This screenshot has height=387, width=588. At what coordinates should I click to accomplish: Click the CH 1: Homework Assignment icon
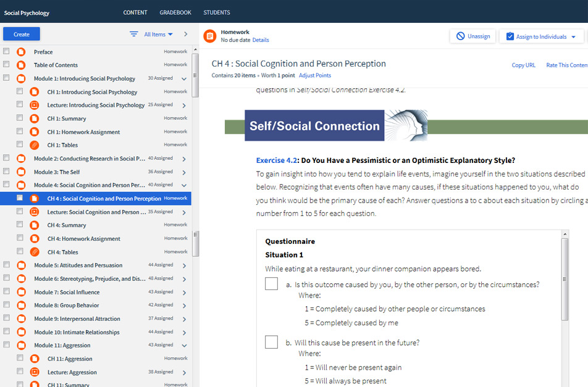(34, 132)
